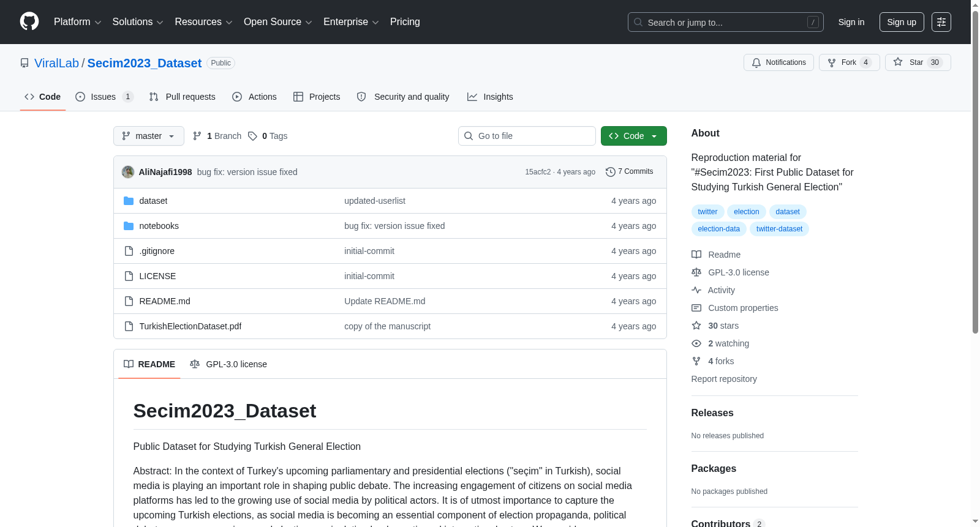Click the eye icon beside 2 watching
Screen dimensions: 980x527
coord(696,343)
